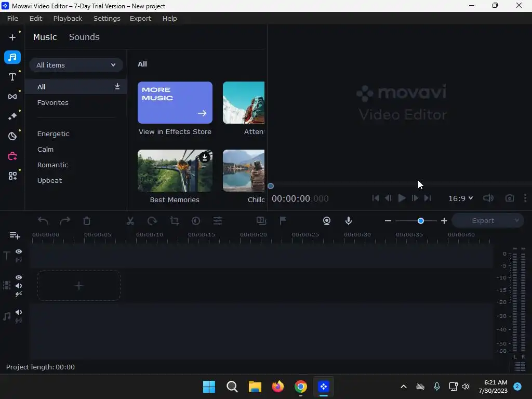Viewport: 532px width, 399px height.
Task: Click the Color adjustment icon
Action: point(196,221)
